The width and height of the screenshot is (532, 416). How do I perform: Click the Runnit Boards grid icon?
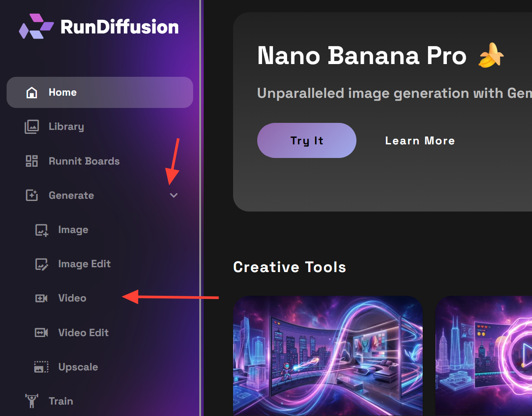pos(32,161)
